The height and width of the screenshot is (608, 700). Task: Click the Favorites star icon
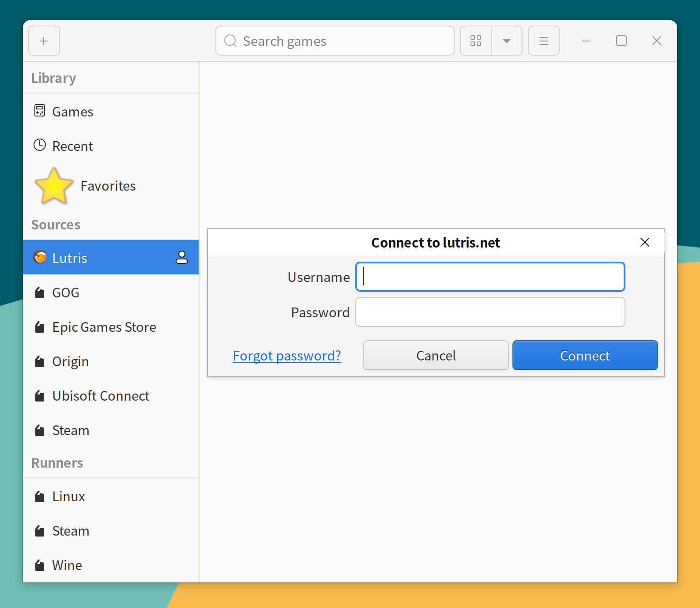[x=54, y=186]
